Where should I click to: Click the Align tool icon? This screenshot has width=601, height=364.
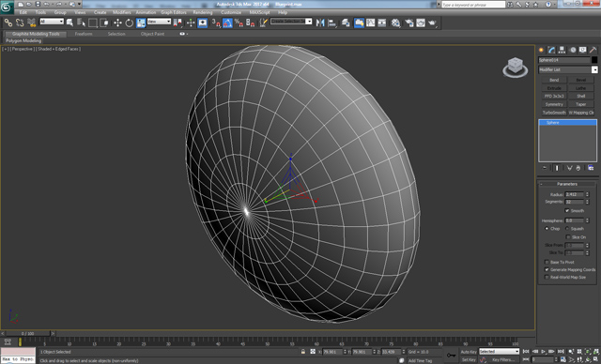point(331,23)
